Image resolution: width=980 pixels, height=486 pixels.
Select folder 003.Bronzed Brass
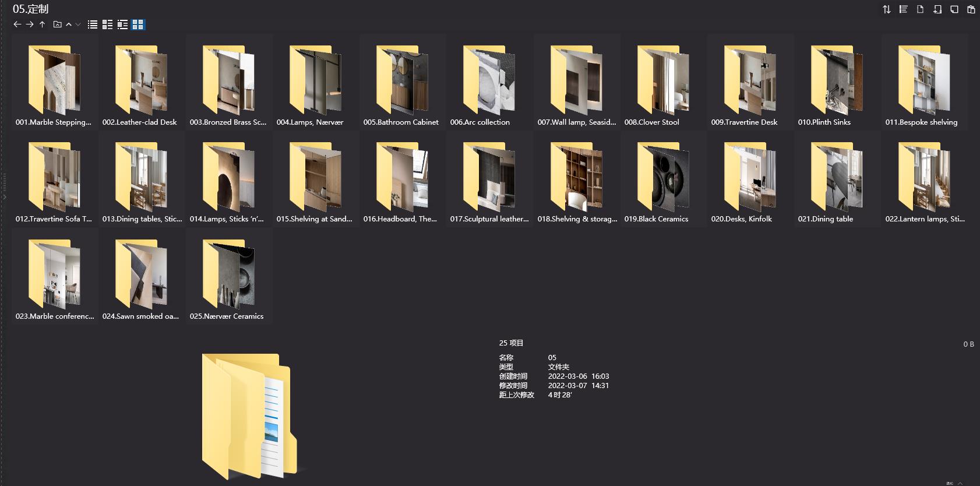point(229,82)
